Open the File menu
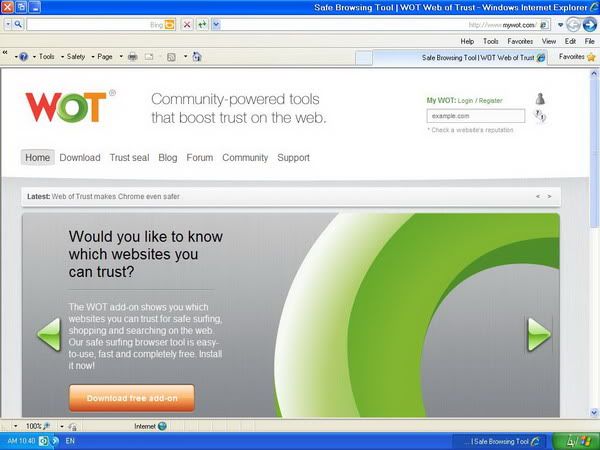The width and height of the screenshot is (600, 450). coord(589,41)
